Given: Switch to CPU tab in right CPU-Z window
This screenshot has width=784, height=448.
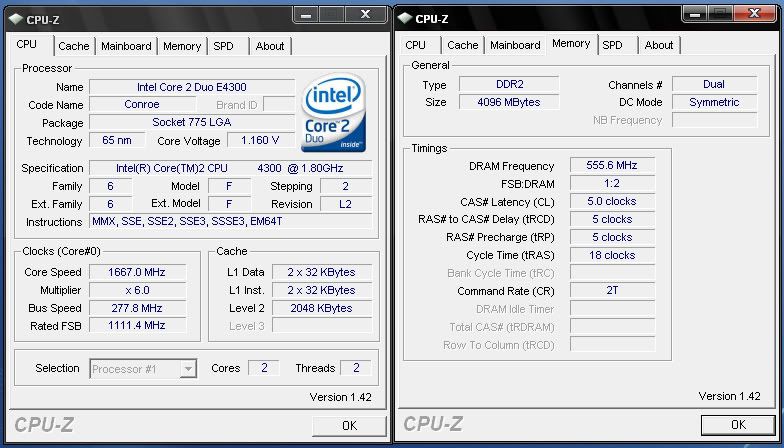Looking at the screenshot, I should (415, 45).
